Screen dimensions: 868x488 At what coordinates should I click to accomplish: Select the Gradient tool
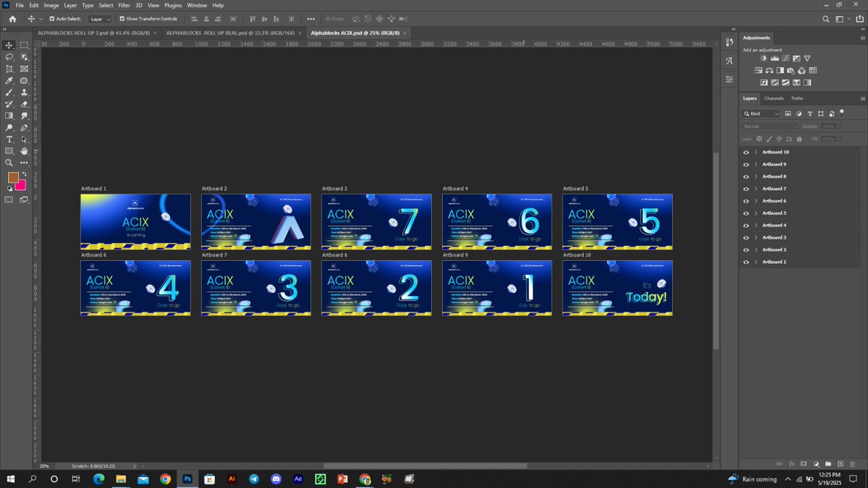pos(9,116)
